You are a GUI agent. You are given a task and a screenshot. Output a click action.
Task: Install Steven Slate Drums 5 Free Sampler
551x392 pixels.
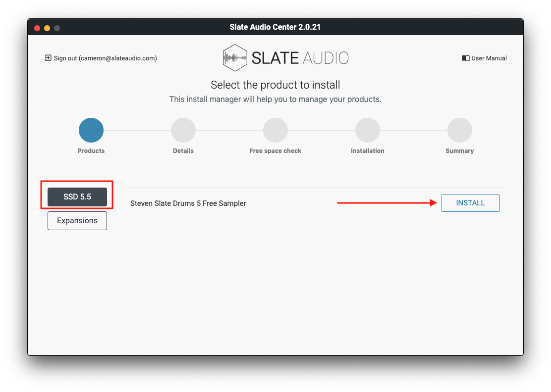[470, 203]
